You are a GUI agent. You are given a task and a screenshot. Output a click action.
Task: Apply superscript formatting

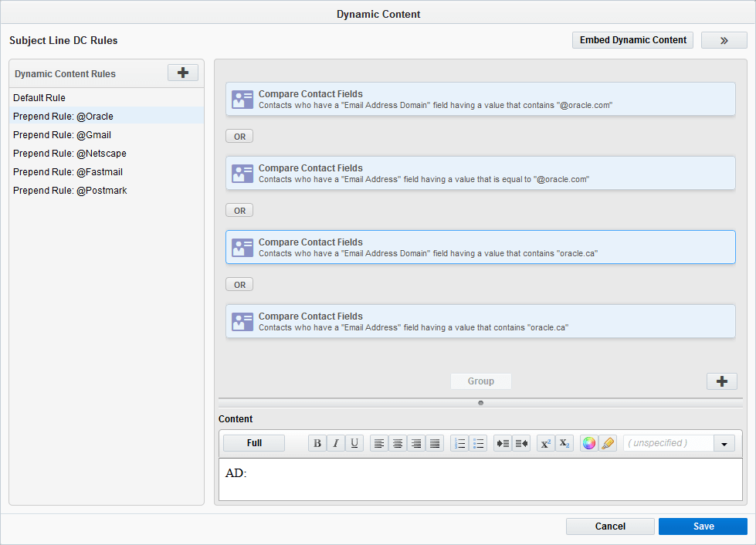point(545,443)
